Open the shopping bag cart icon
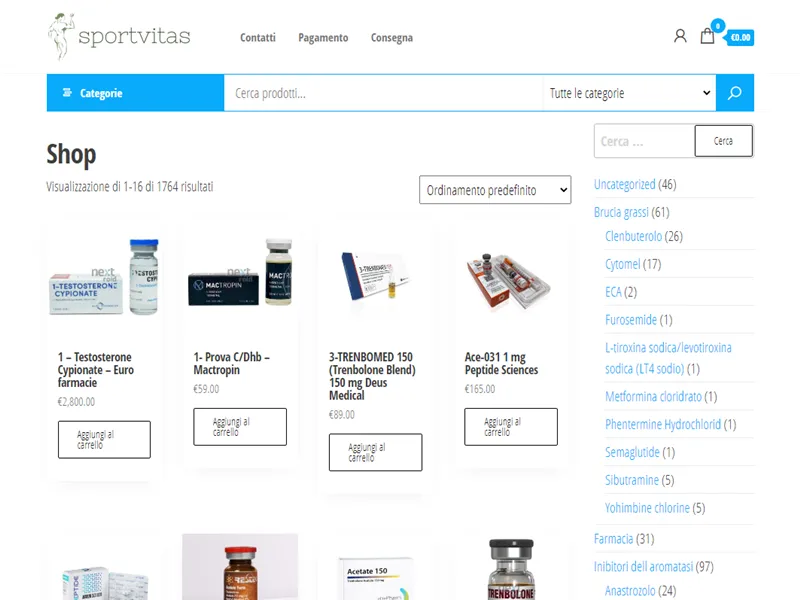 tap(707, 36)
